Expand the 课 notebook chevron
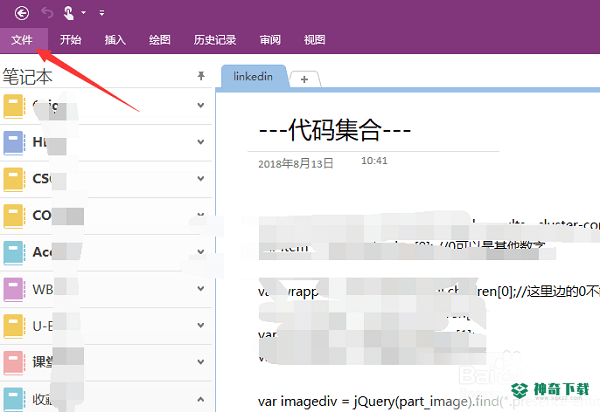 click(x=201, y=362)
